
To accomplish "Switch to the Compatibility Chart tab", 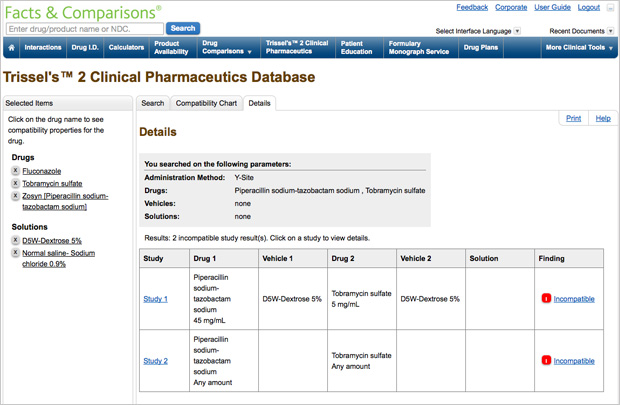I will tap(206, 103).
